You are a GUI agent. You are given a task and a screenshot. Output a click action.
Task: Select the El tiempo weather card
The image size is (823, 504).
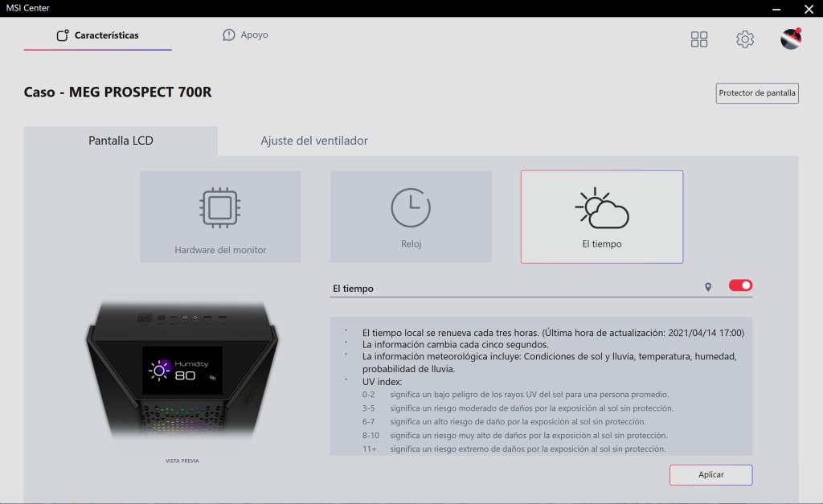[x=601, y=216]
